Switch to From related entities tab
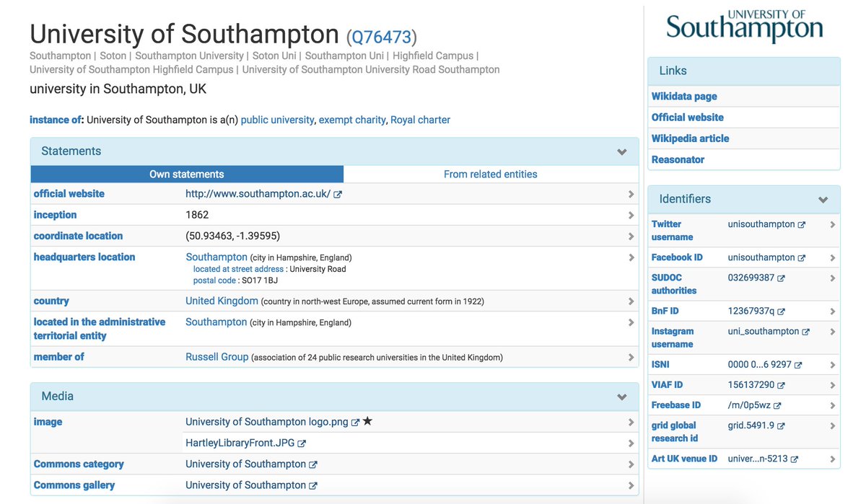 [x=491, y=174]
